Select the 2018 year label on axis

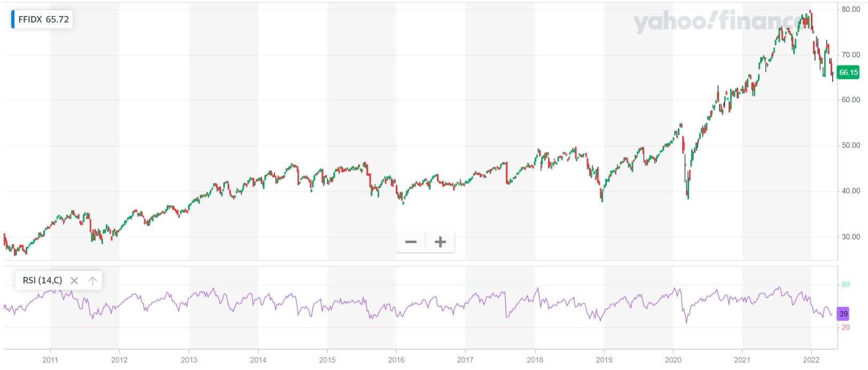(535, 360)
